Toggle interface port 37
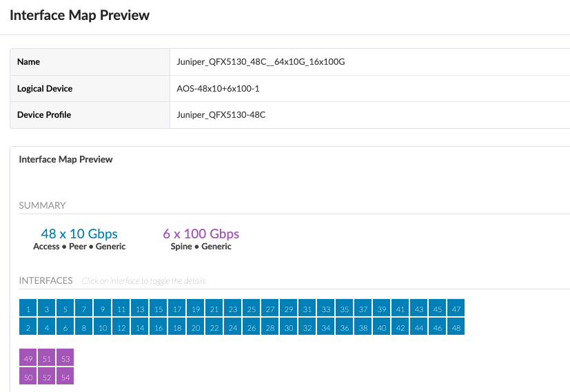This screenshot has height=392, width=570. pyautogui.click(x=363, y=308)
